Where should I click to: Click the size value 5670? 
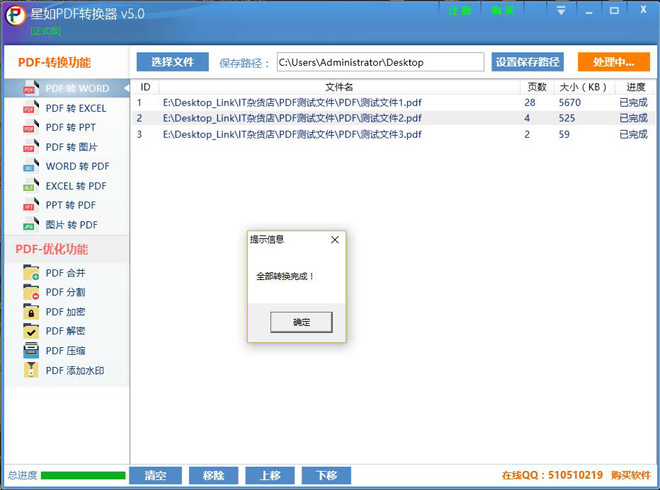[x=570, y=103]
